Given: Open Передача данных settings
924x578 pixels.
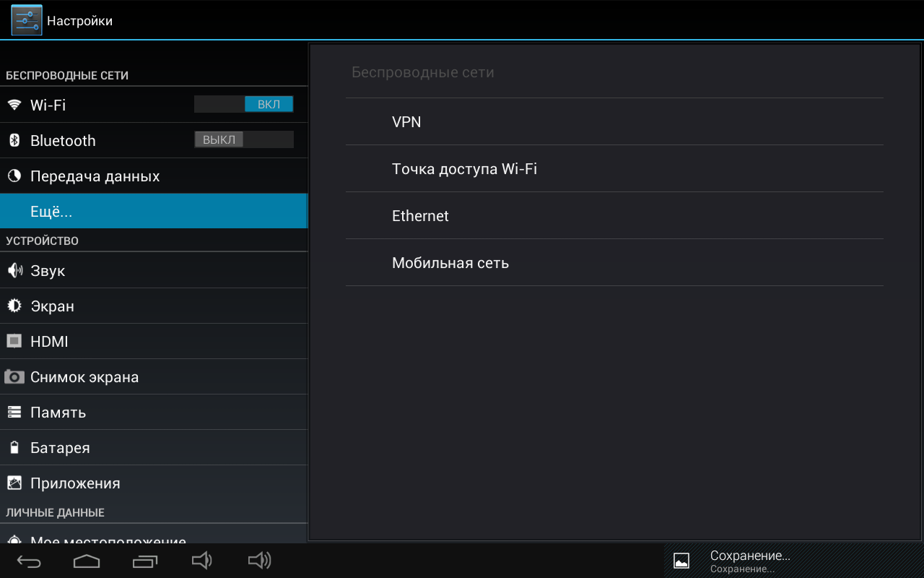Looking at the screenshot, I should pyautogui.click(x=95, y=176).
